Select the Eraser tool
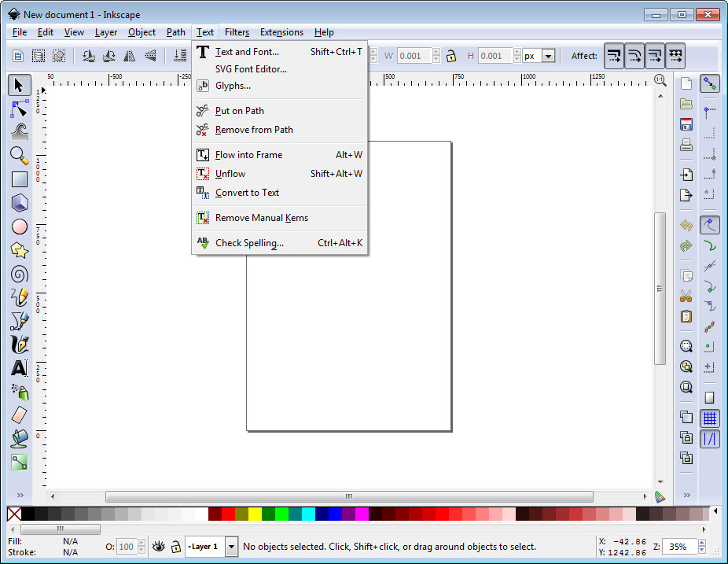728x564 pixels. (x=19, y=415)
